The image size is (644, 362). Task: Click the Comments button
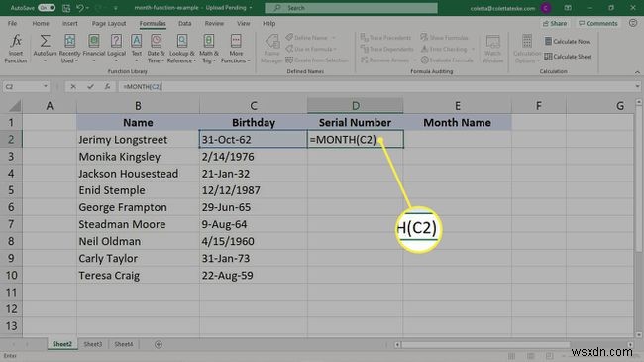(598, 24)
